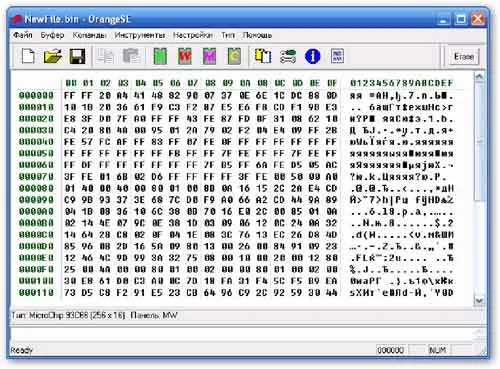The height and width of the screenshot is (369, 500).
Task: Click byte 4E in row 0000B0
Action: click(105, 223)
